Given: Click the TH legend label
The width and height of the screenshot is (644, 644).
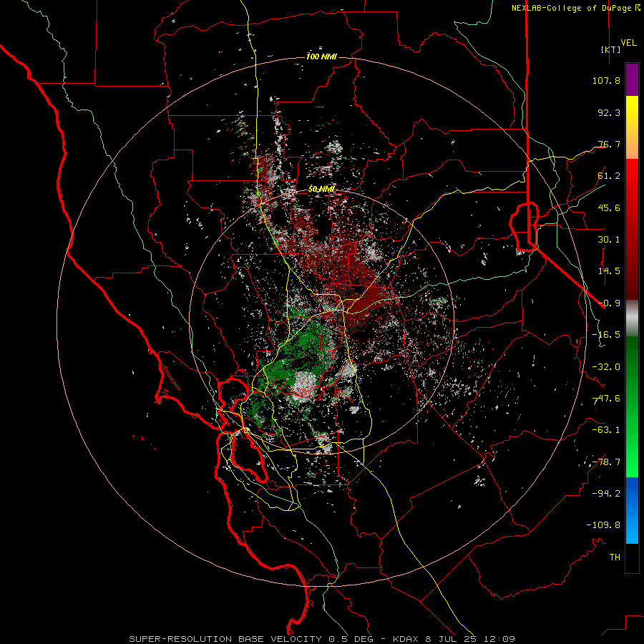Looking at the screenshot, I should point(615,557).
